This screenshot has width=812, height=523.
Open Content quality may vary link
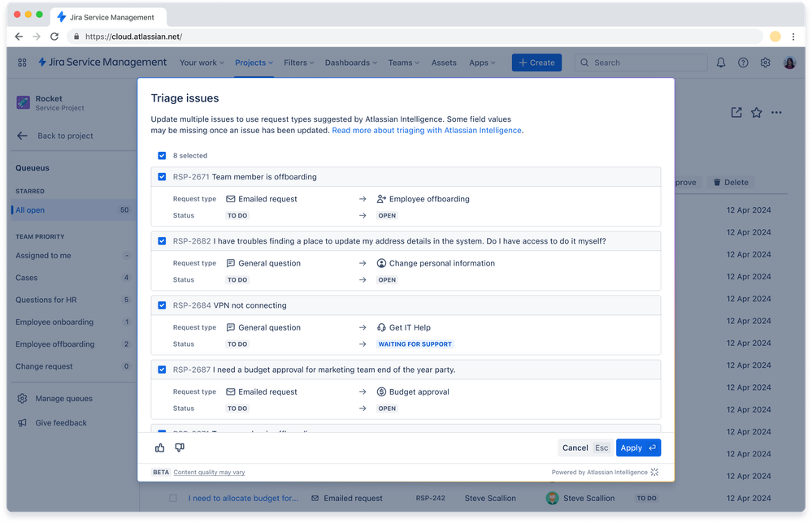[x=209, y=473]
